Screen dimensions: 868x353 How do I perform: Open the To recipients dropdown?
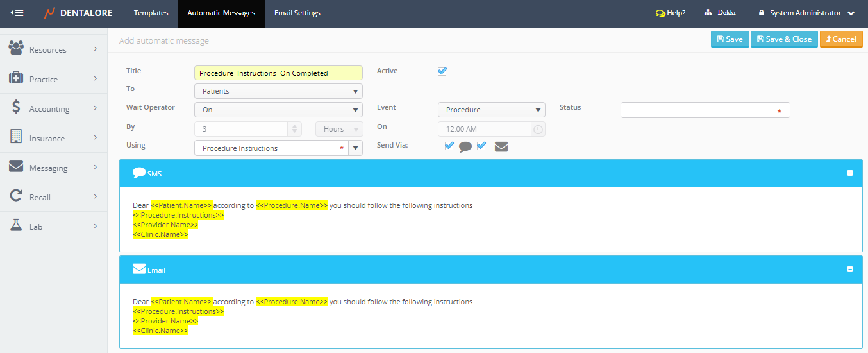pyautogui.click(x=278, y=91)
